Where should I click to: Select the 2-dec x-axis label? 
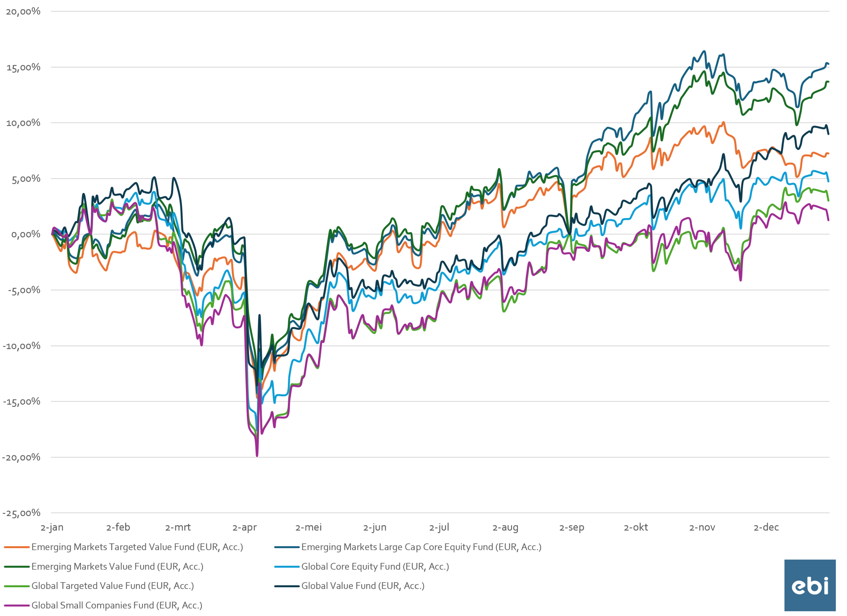pyautogui.click(x=766, y=528)
